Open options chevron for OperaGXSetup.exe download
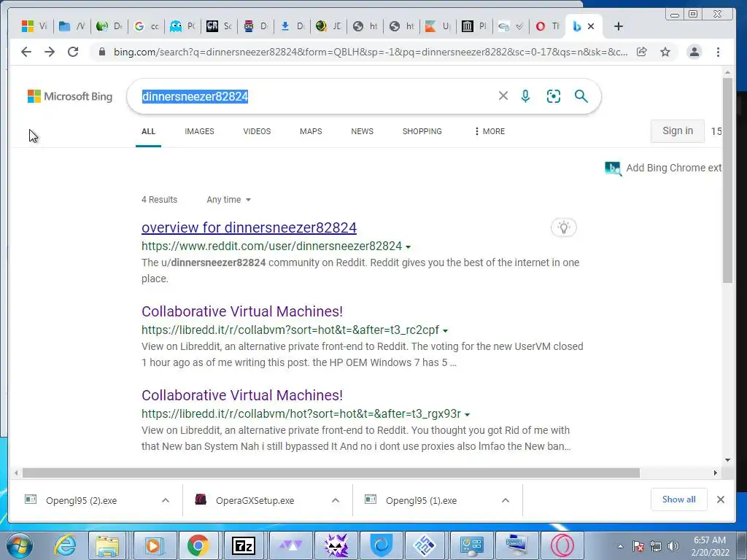This screenshot has width=747, height=560. pyautogui.click(x=336, y=500)
